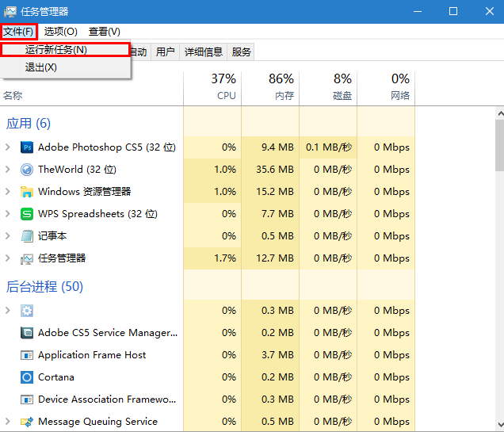Open the 查看(V) menu

click(105, 32)
